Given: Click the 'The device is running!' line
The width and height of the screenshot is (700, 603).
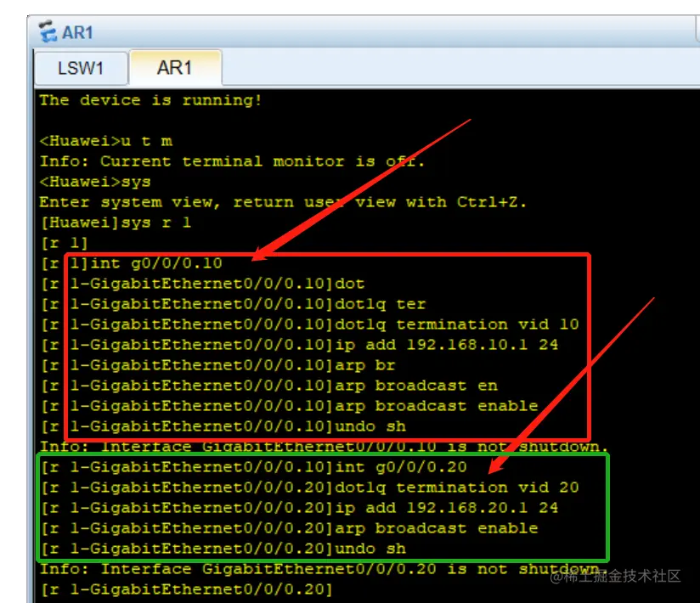Looking at the screenshot, I should (150, 100).
